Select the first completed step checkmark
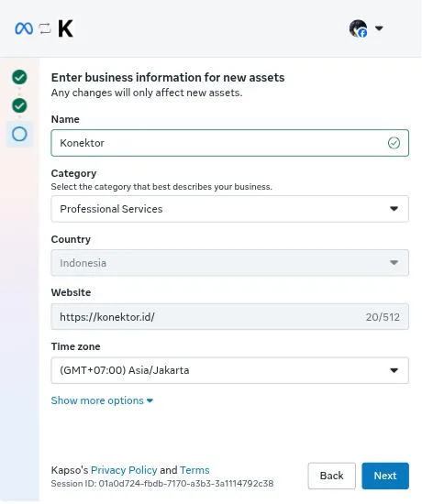The width and height of the screenshot is (422, 504). coord(19,77)
